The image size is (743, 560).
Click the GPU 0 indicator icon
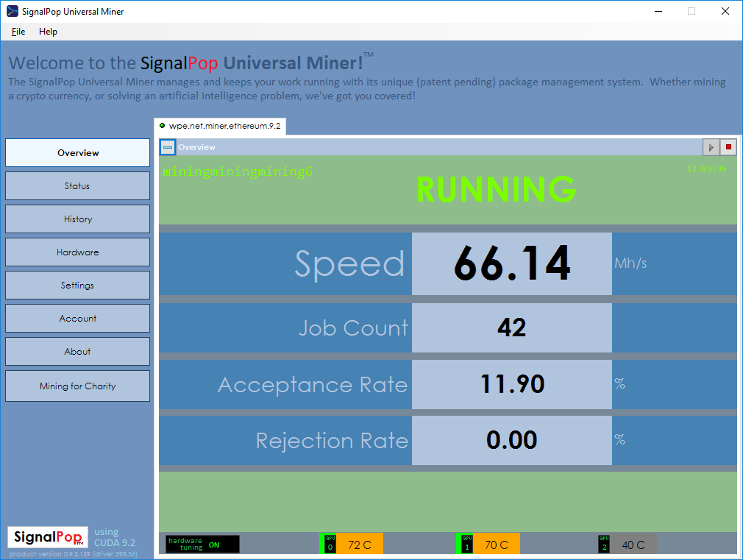click(330, 544)
